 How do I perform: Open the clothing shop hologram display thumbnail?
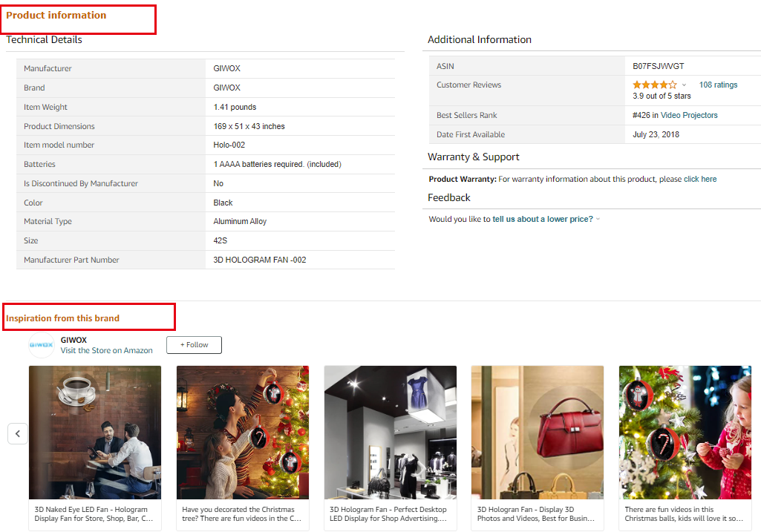(391, 433)
